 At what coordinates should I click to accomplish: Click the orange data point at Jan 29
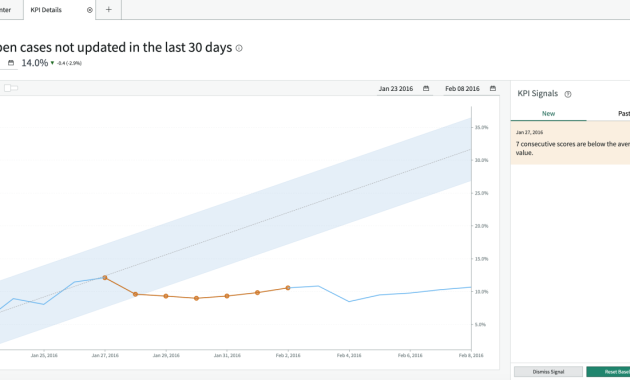[166, 296]
